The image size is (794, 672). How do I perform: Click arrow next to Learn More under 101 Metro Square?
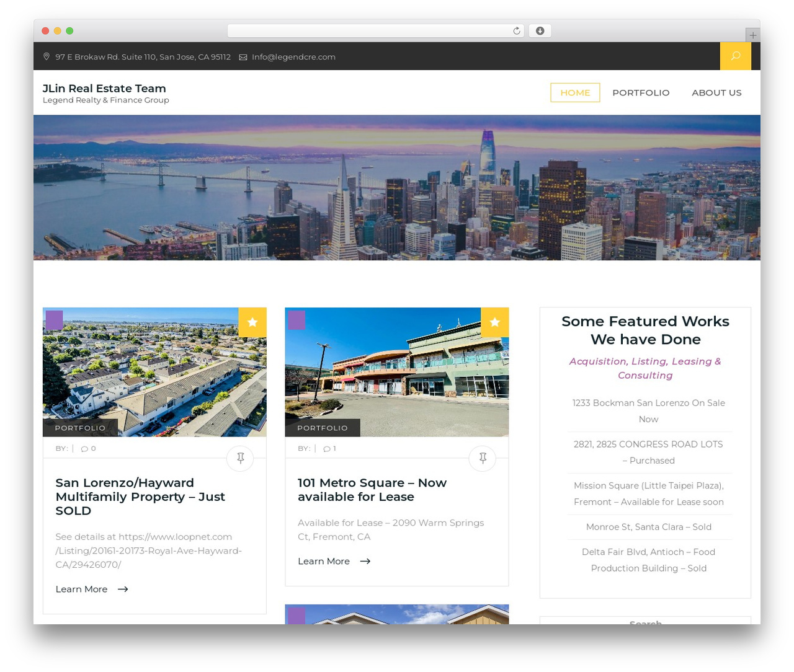pos(365,561)
